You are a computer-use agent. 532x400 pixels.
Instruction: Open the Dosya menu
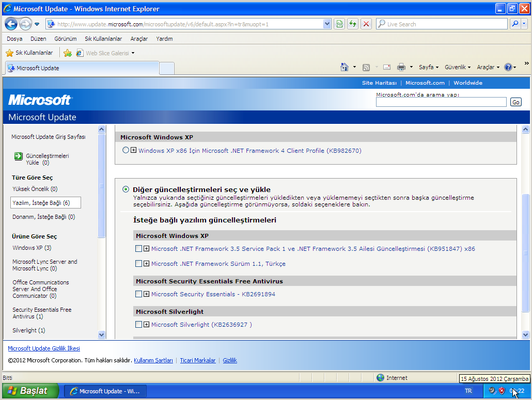14,39
